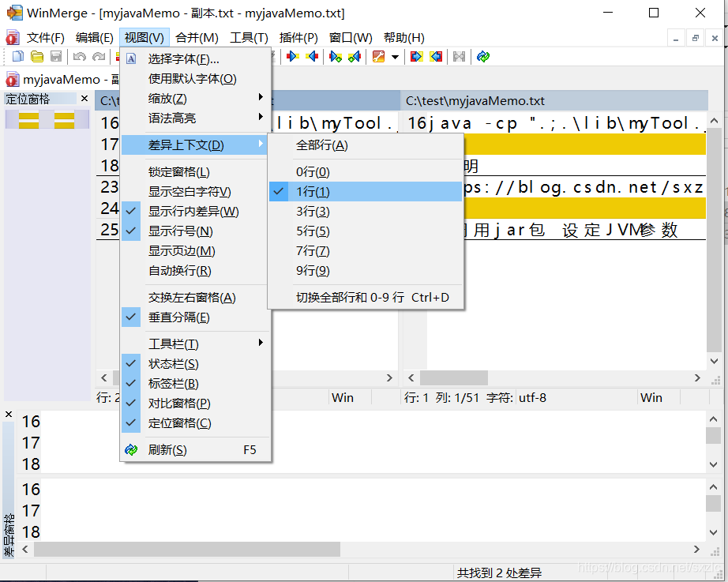The image size is (728, 582).
Task: Click the green Refresh toolbar icon
Action: 483,57
